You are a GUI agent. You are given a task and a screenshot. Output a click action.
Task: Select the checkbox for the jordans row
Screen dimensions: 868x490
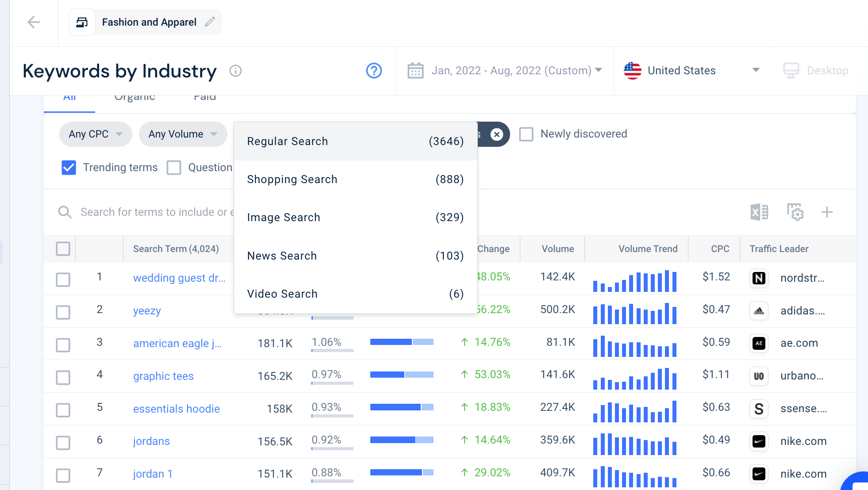pos(63,443)
